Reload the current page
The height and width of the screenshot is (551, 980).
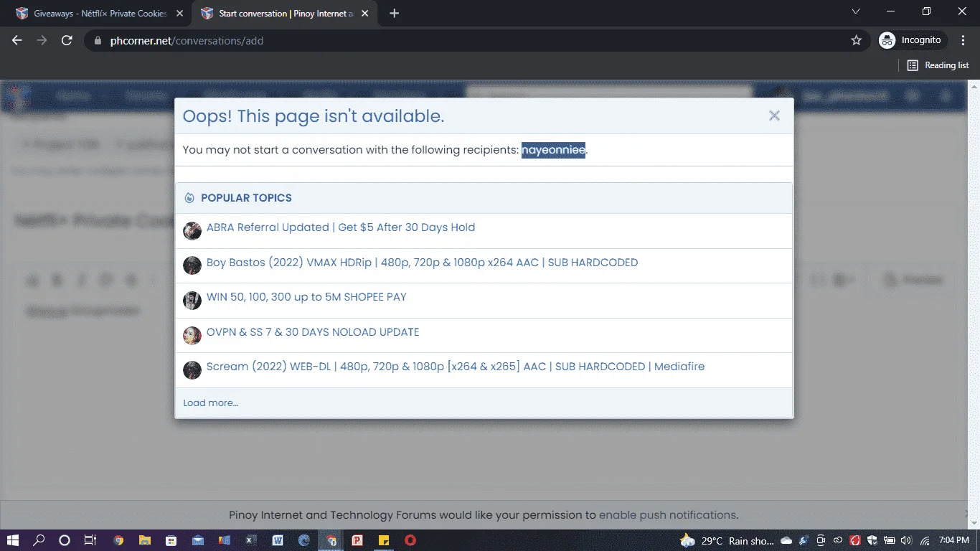pyautogui.click(x=67, y=40)
